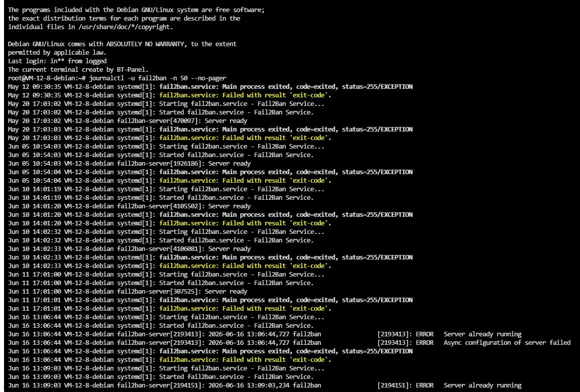This screenshot has width=580, height=392.
Task: Click the 'Last login: in** from logged' line
Action: pyautogui.click(x=57, y=61)
